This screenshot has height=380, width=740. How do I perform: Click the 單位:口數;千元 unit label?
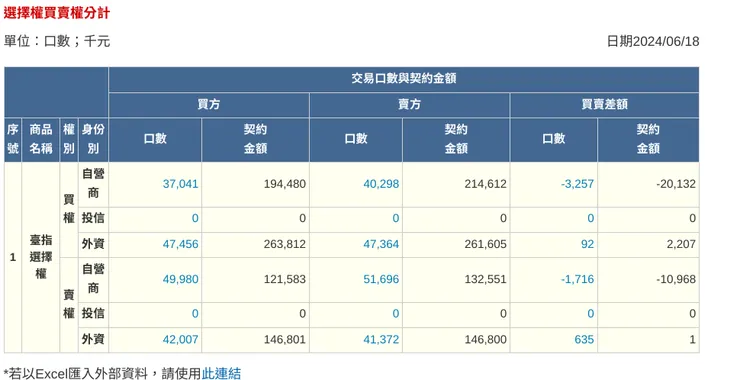click(x=57, y=42)
